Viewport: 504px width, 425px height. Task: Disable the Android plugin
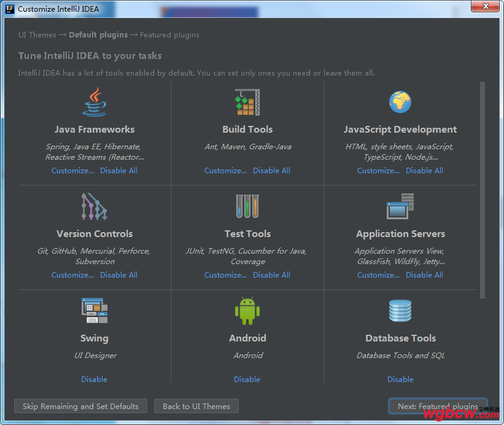pyautogui.click(x=247, y=380)
